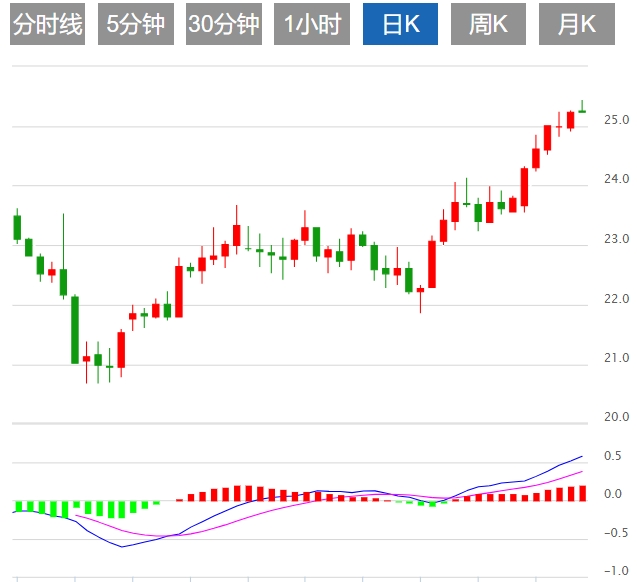Viewport: 637px width, 582px height.
Task: Click the tall green candle dropping to 21.0
Action: click(x=75, y=330)
